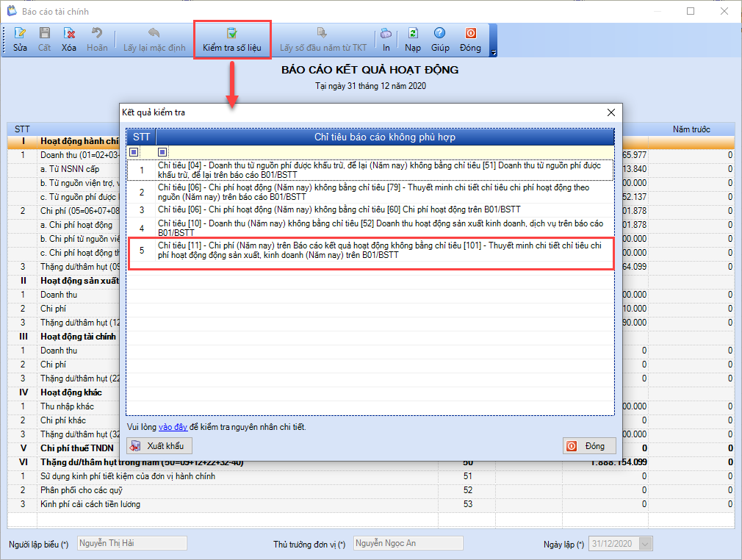Click the Kiểm tra số liệu toolbar icon
The width and height of the screenshot is (742, 560).
click(232, 33)
